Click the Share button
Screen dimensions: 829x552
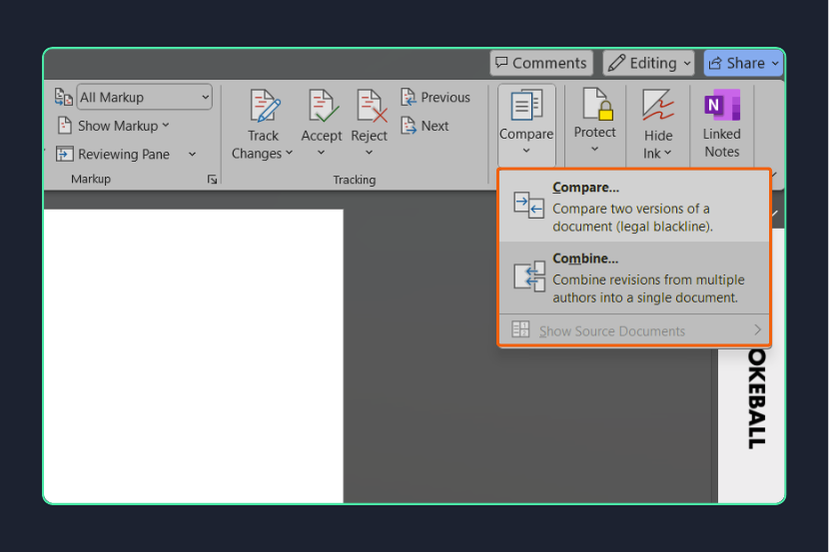(x=743, y=63)
